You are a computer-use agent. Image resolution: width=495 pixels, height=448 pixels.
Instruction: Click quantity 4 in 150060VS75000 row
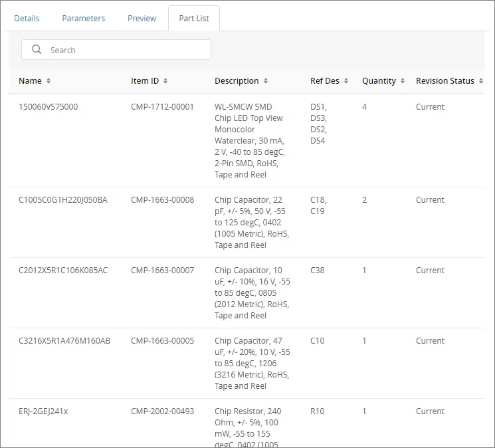coord(364,107)
